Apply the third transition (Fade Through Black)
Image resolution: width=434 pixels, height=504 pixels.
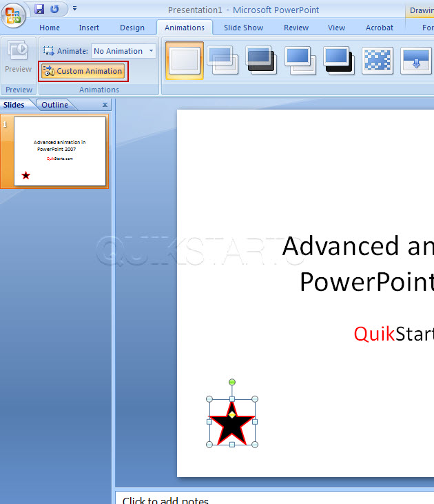point(262,60)
